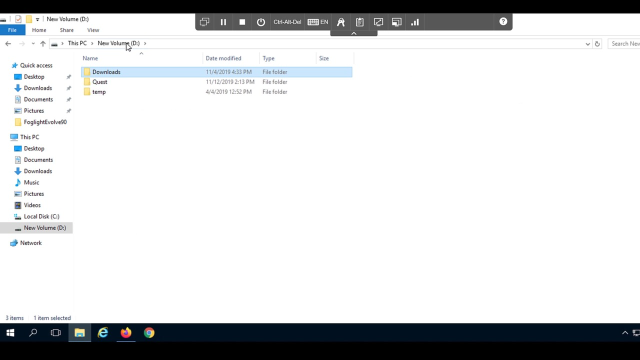The image size is (640, 360).
Task: Open help question mark in remote toolbar
Action: [503, 22]
